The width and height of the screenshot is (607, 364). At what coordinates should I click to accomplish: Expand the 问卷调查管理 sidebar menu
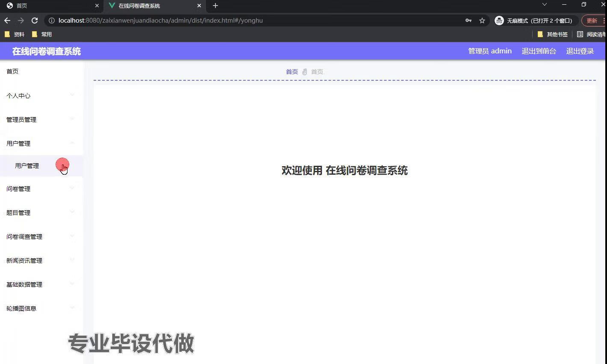(41, 237)
